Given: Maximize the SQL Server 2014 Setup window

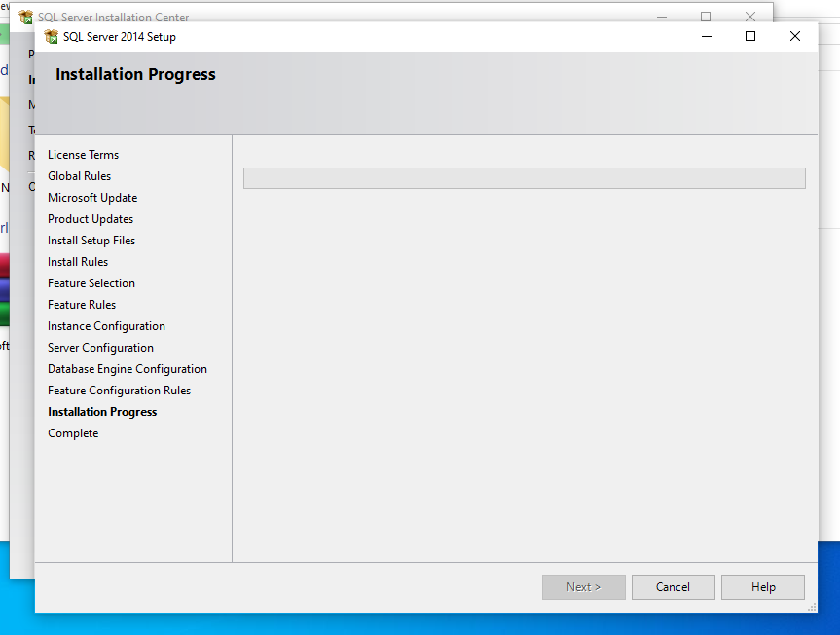Looking at the screenshot, I should click(750, 37).
